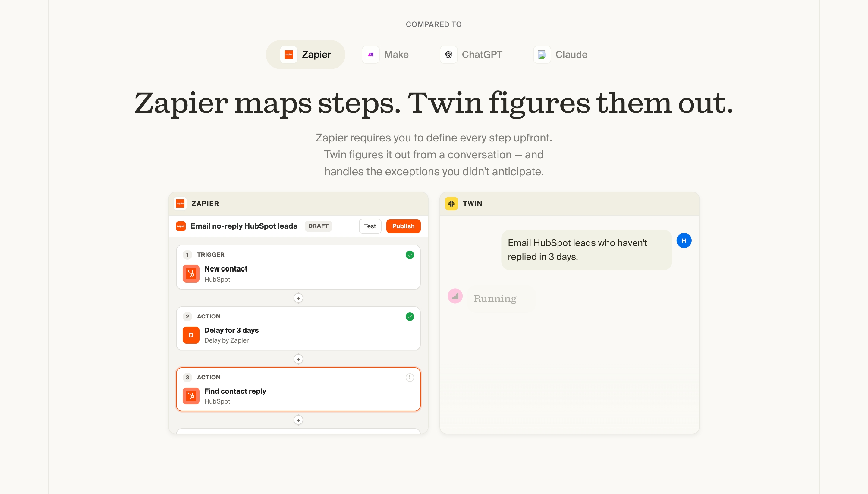Viewport: 868px width, 494px height.
Task: Click the pink Twin agent avatar
Action: point(455,296)
